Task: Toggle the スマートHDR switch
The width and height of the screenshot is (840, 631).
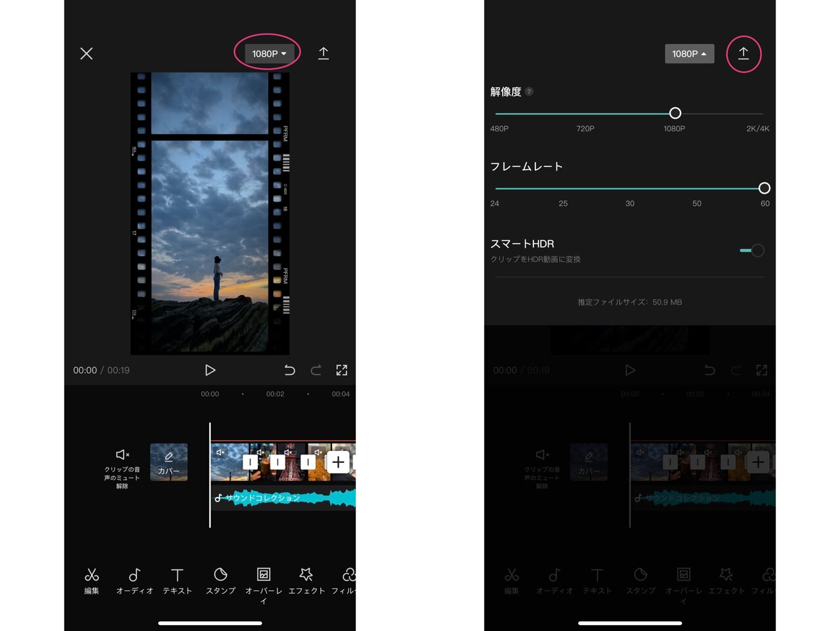Action: [752, 250]
